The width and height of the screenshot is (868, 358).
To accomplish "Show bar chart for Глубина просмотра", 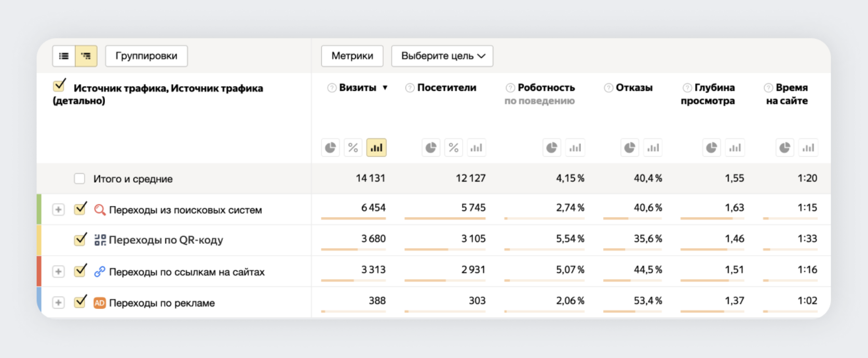I will (735, 148).
